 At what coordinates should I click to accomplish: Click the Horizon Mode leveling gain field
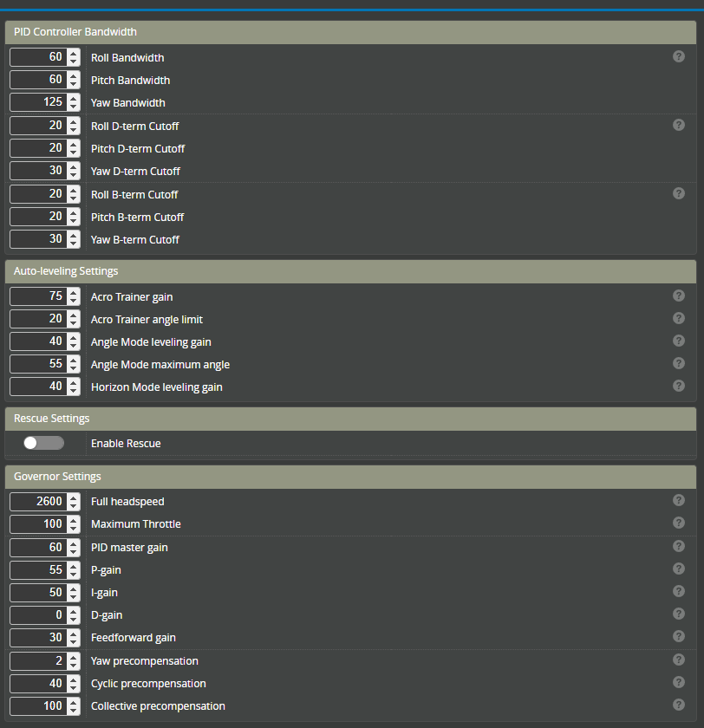[x=38, y=387]
